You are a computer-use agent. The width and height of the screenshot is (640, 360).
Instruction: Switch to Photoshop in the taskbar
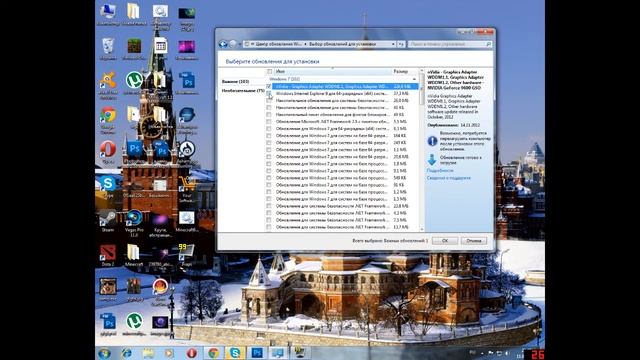point(257,353)
